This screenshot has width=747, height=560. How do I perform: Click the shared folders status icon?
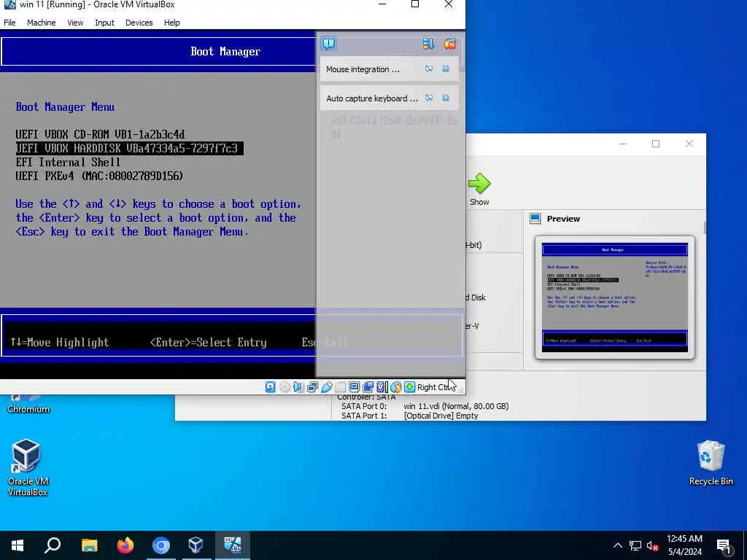point(340,387)
